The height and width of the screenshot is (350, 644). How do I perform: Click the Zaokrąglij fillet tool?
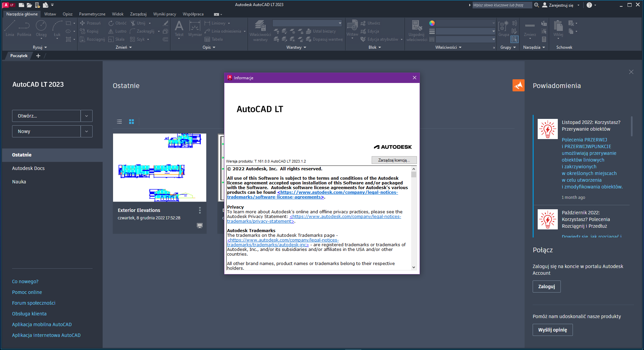142,31
